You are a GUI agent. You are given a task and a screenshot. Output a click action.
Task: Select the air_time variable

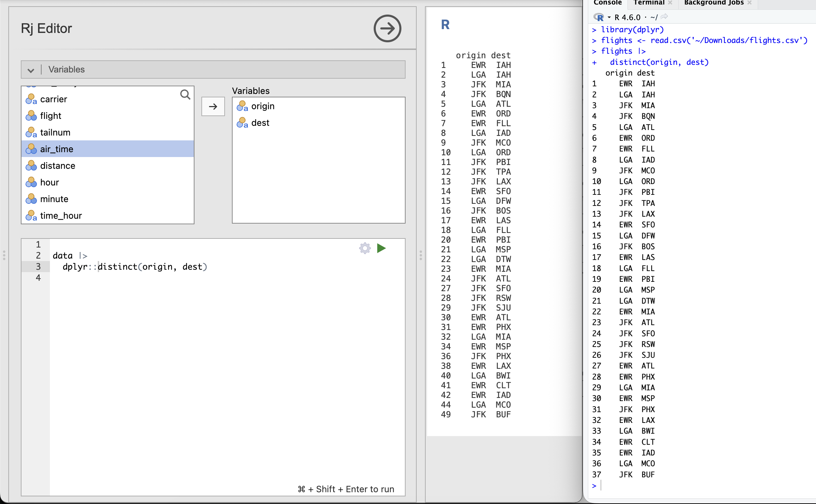(107, 149)
